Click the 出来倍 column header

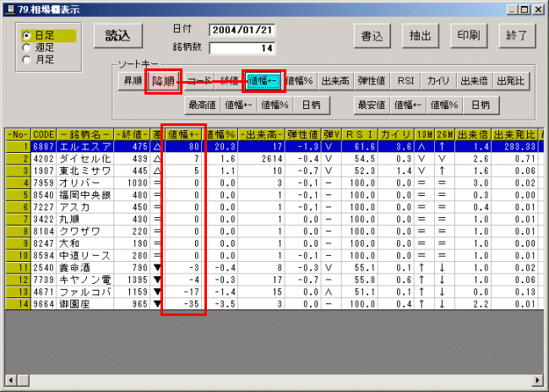pyautogui.click(x=473, y=134)
